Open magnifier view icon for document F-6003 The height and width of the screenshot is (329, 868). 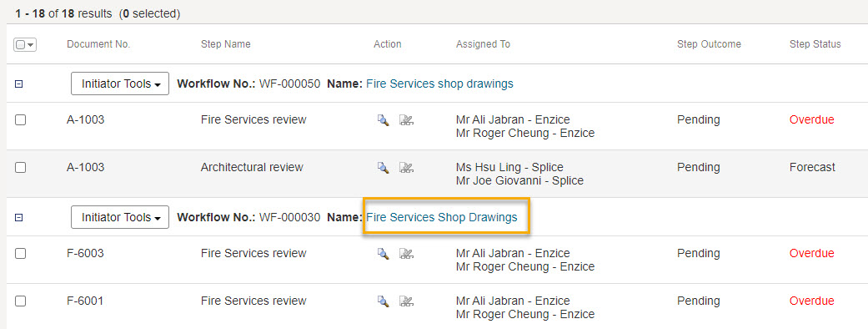click(x=383, y=254)
